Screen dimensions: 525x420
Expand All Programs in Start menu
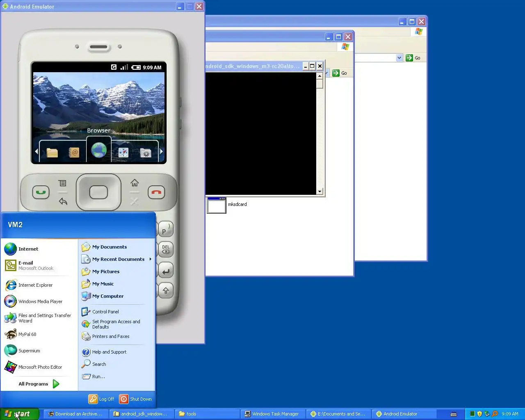tap(39, 384)
